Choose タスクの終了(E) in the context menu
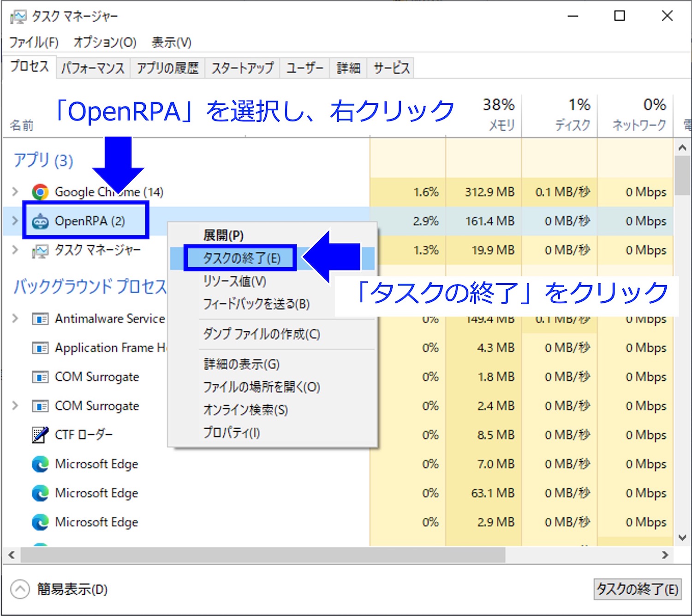 (272, 258)
